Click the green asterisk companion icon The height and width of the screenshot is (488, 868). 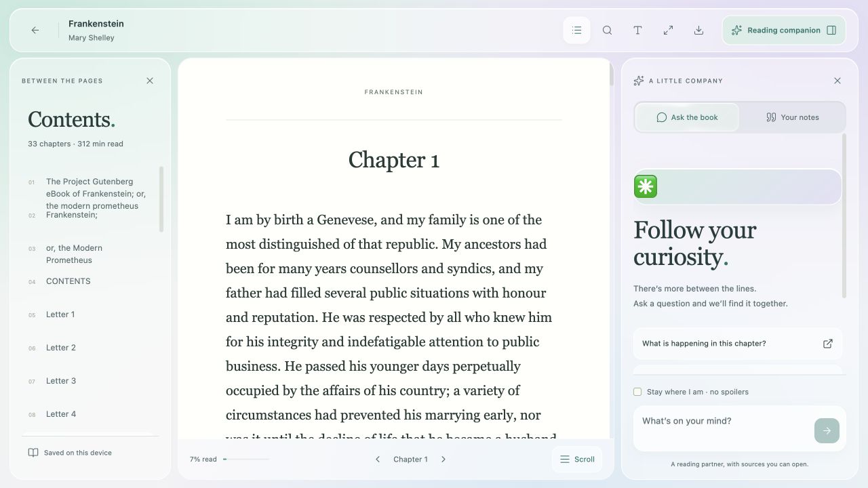(x=646, y=186)
